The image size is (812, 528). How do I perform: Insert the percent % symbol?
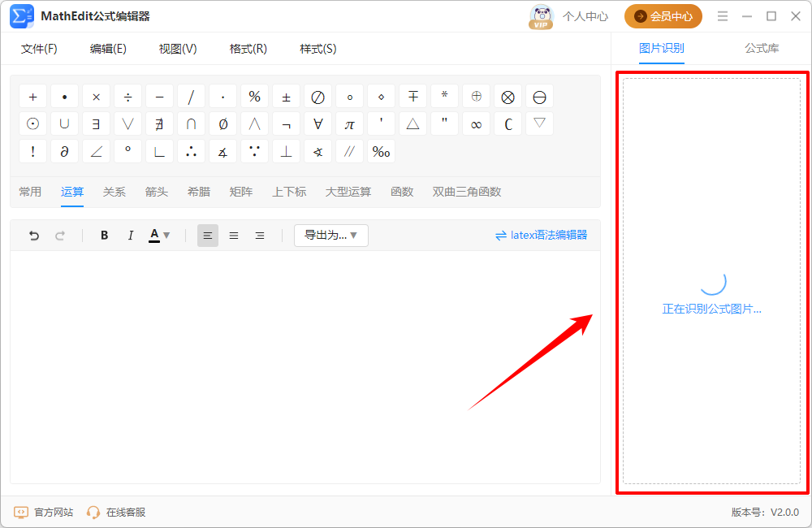254,97
